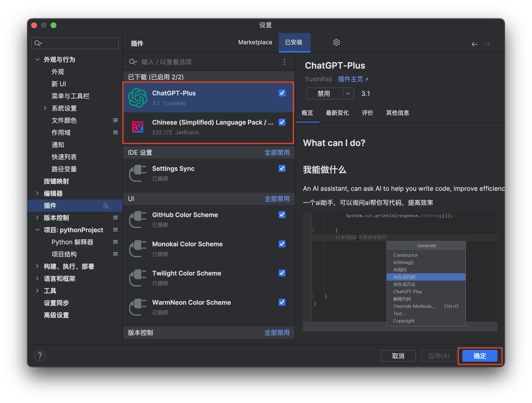The height and width of the screenshot is (403, 532).
Task: Select 菜单与工具栏 in the settings tree
Action: (x=70, y=96)
